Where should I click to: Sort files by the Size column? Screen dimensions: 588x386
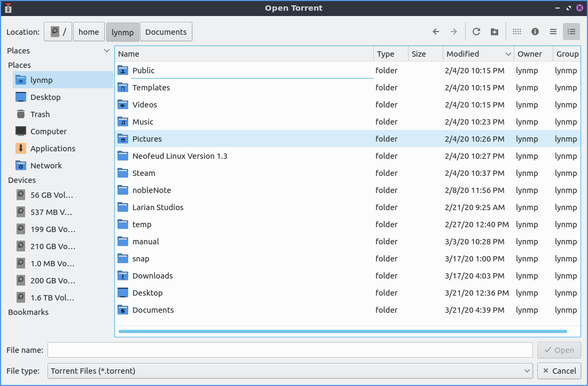425,54
